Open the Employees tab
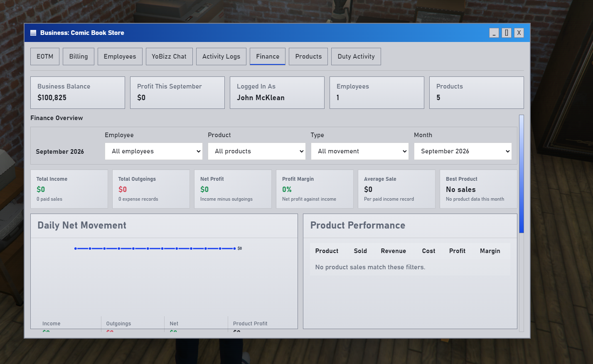Screen dimensions: 593x364 [120, 57]
